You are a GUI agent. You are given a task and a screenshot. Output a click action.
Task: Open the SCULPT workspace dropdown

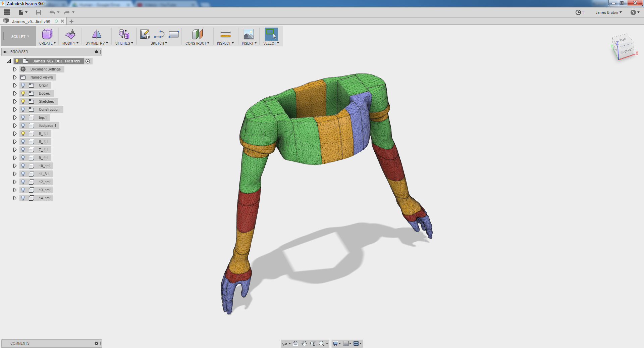pyautogui.click(x=20, y=37)
